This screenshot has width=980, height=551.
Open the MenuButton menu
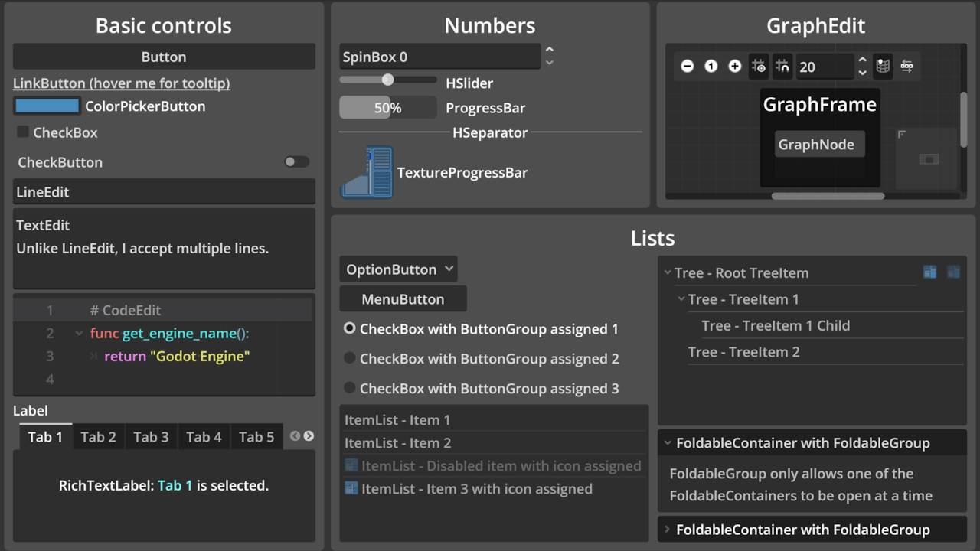click(403, 299)
